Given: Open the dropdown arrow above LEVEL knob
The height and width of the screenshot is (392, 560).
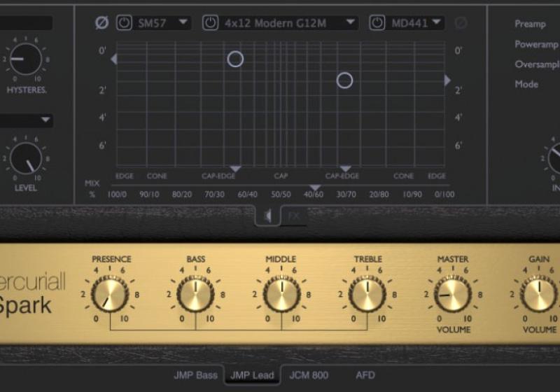Looking at the screenshot, I should [x=45, y=120].
